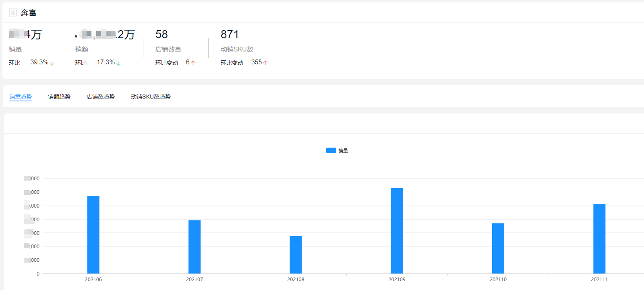
Task: Click the red up arrow beside 6
Action: coord(193,63)
